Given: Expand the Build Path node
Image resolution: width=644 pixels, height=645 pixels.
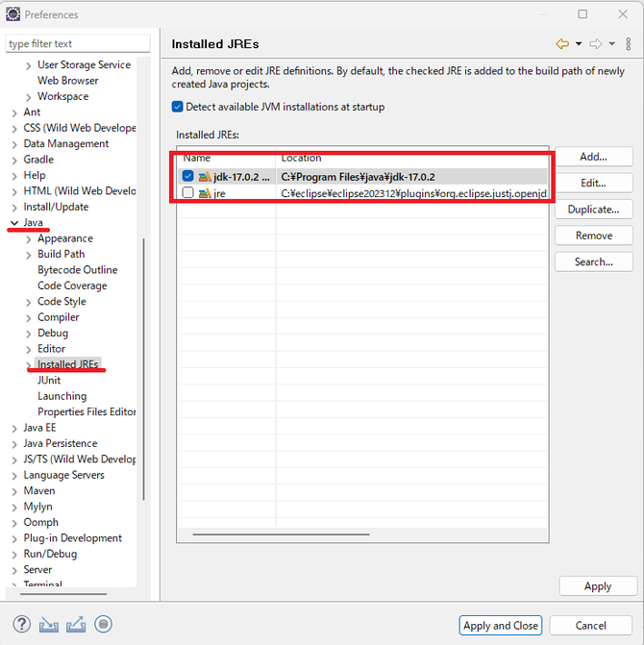Looking at the screenshot, I should click(x=29, y=255).
